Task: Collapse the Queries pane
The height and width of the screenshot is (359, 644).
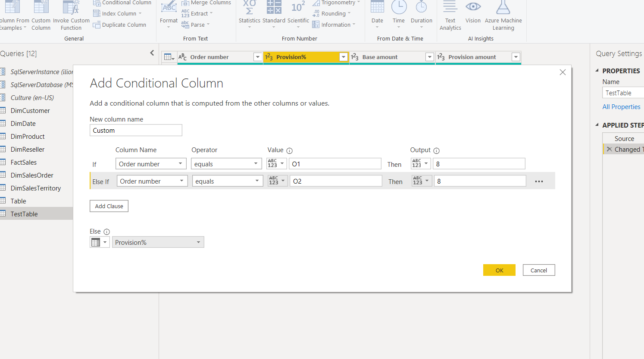Action: point(152,53)
